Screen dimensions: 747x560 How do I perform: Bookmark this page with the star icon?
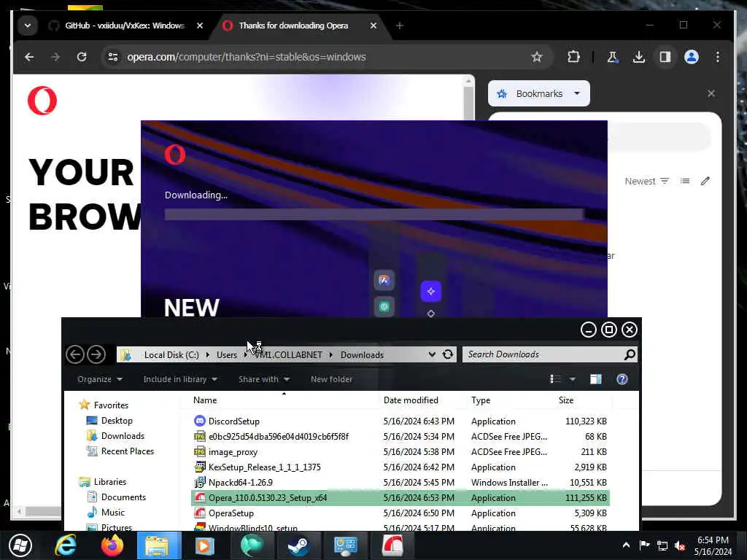click(537, 57)
